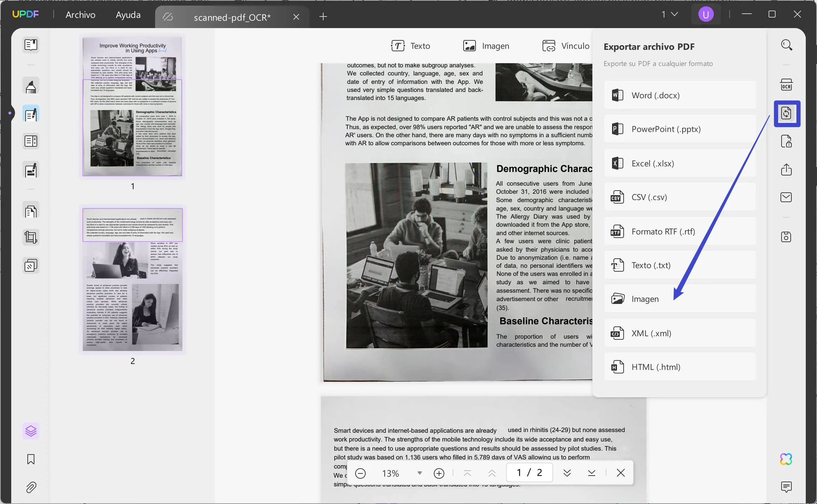Select the Crop Pages tool
The image size is (817, 504).
(31, 238)
